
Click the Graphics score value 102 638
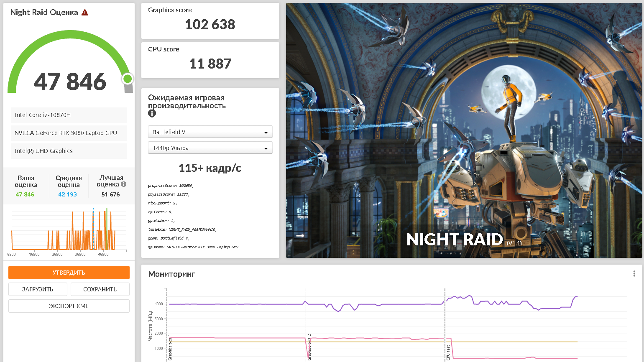(210, 24)
